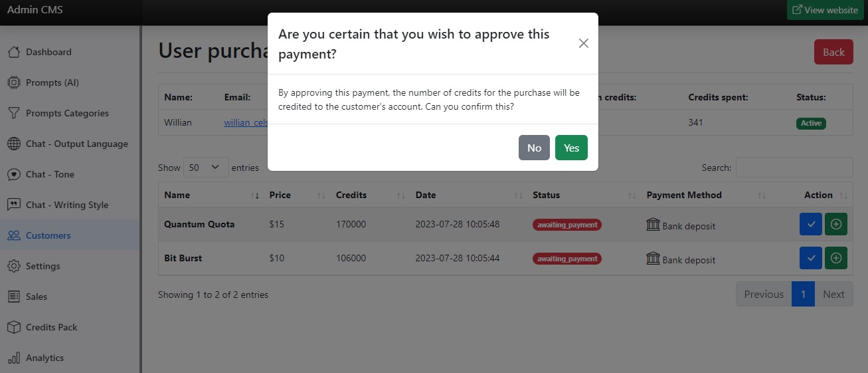Focus the Search input field

tap(794, 168)
